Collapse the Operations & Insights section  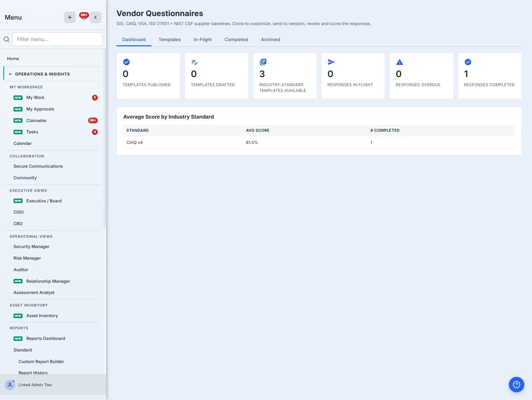point(52,74)
